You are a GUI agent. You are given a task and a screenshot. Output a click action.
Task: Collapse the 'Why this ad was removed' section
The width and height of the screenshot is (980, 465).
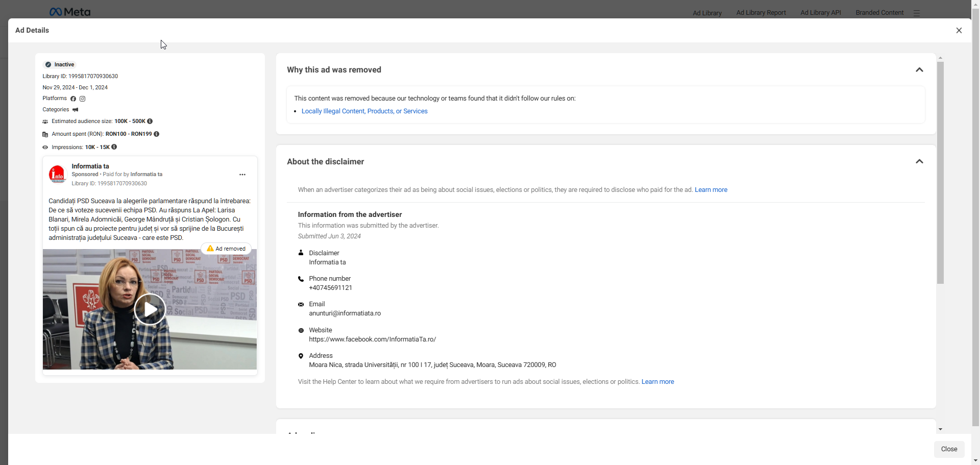click(x=919, y=70)
